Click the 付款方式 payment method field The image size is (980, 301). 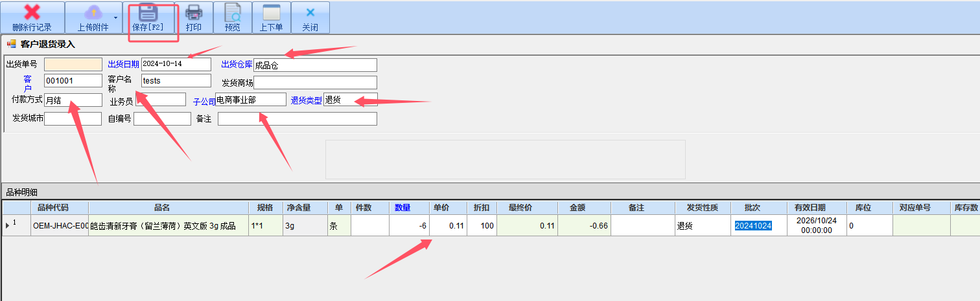pyautogui.click(x=73, y=100)
